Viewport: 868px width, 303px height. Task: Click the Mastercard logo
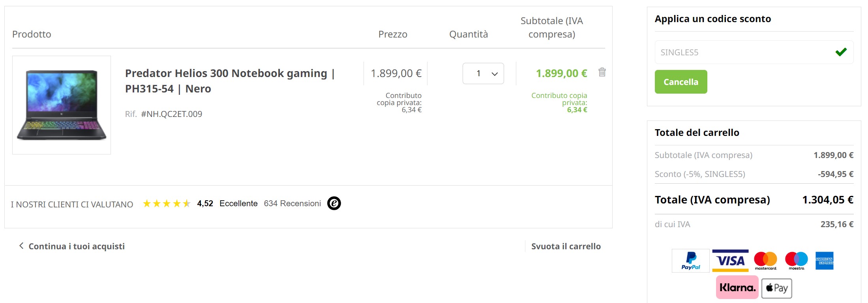[x=765, y=261]
